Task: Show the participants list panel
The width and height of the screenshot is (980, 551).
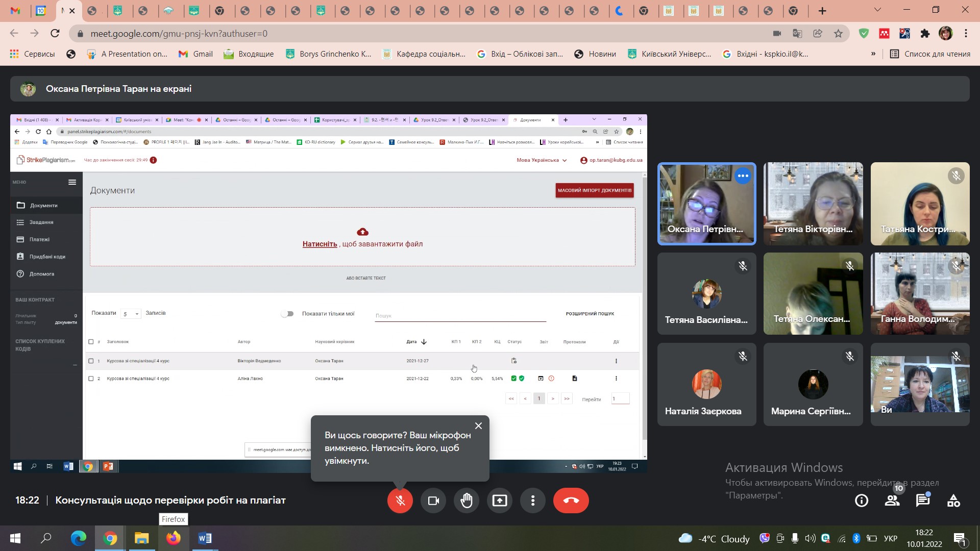Action: pos(892,501)
